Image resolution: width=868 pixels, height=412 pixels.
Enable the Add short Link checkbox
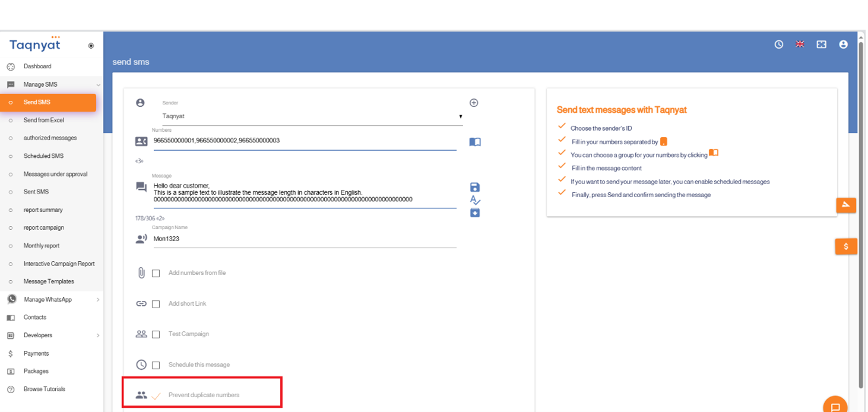tap(156, 304)
